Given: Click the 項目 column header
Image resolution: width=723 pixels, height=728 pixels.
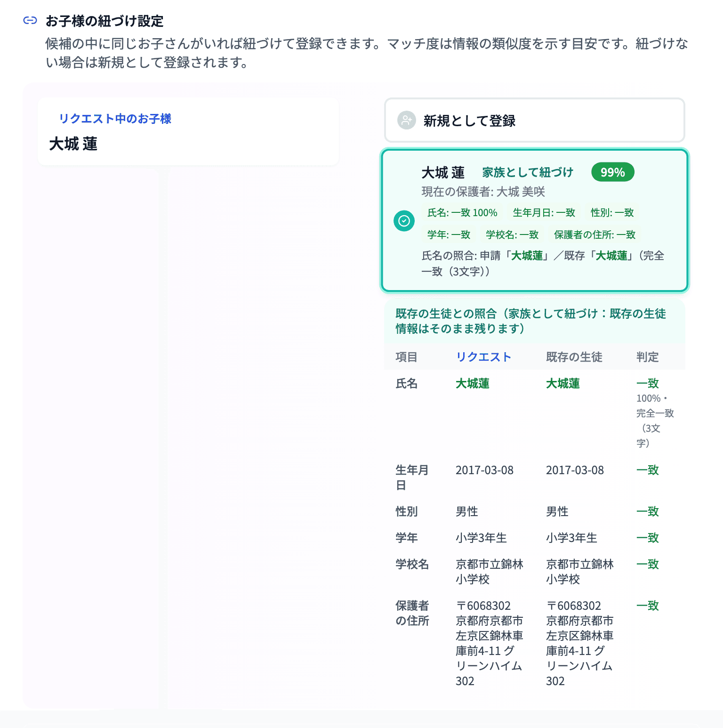Looking at the screenshot, I should coord(406,357).
